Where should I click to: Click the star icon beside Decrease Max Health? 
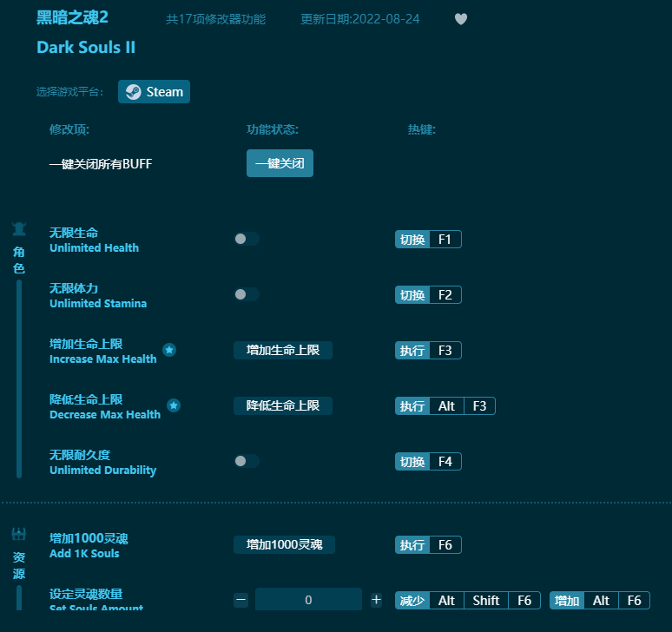[174, 405]
